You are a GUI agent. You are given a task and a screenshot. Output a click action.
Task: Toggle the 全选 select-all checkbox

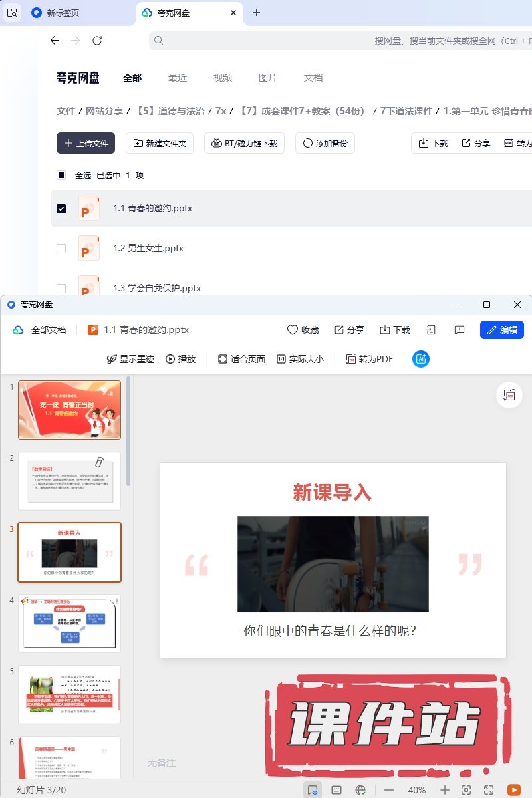click(x=61, y=175)
